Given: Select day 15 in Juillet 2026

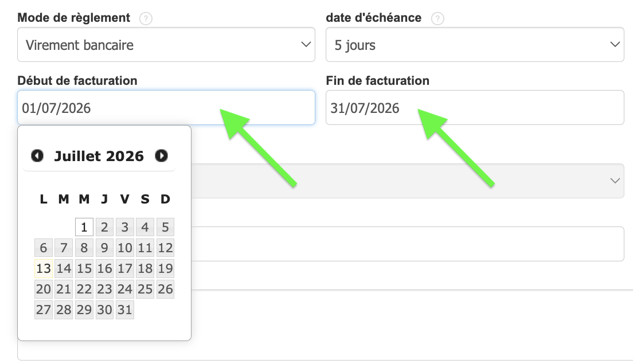Looking at the screenshot, I should click(x=84, y=268).
